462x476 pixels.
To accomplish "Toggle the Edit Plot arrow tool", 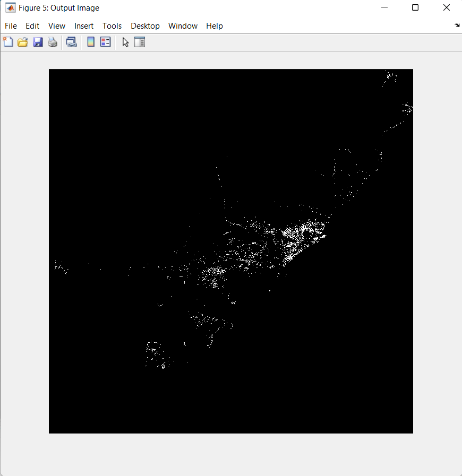I will coord(126,42).
